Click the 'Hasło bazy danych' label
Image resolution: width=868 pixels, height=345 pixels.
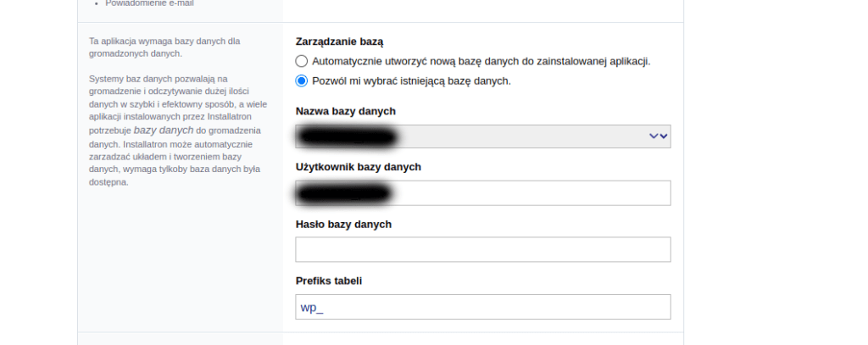[343, 225]
